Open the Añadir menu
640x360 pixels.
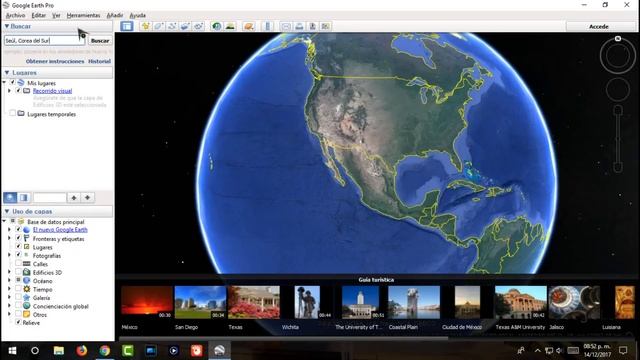(115, 15)
